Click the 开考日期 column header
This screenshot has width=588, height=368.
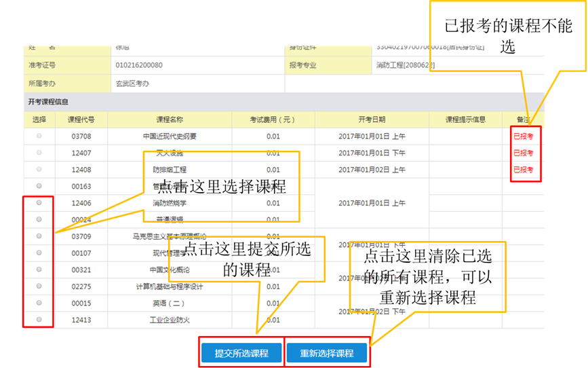click(372, 119)
